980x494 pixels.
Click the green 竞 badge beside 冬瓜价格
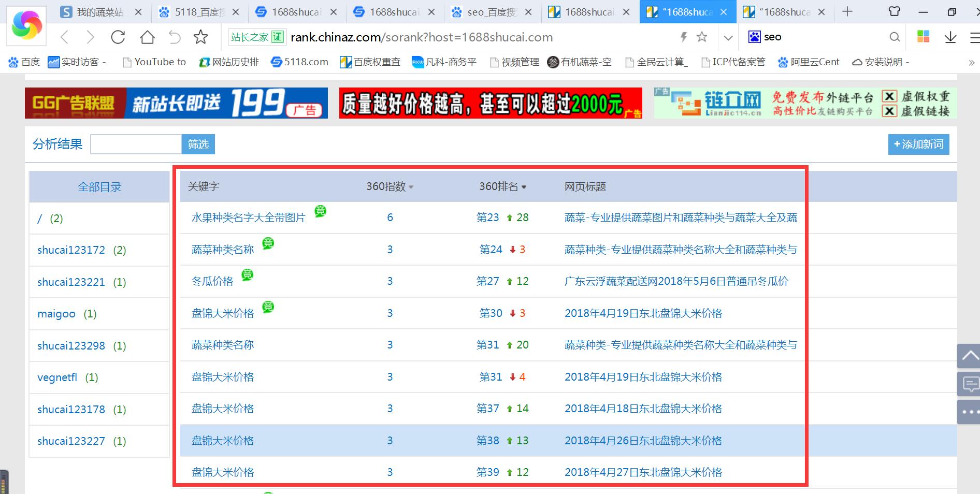point(248,275)
